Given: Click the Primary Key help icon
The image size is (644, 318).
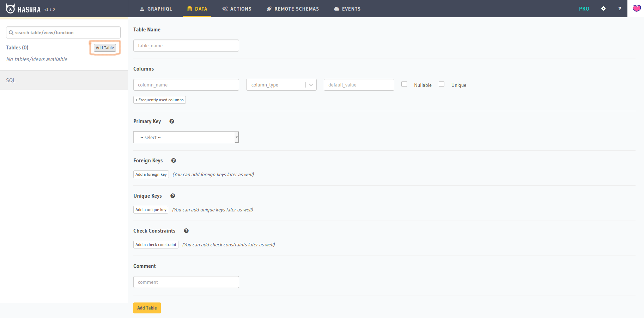Looking at the screenshot, I should click(172, 121).
